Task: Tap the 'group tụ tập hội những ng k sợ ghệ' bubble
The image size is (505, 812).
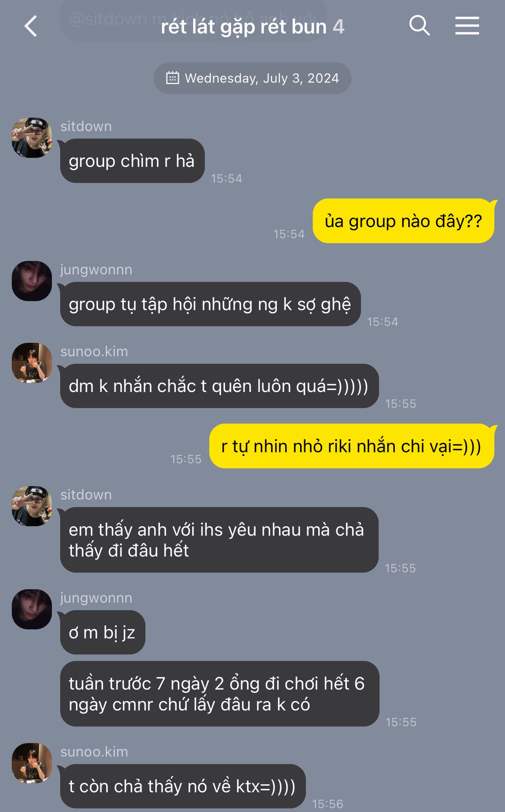Action: tap(210, 304)
